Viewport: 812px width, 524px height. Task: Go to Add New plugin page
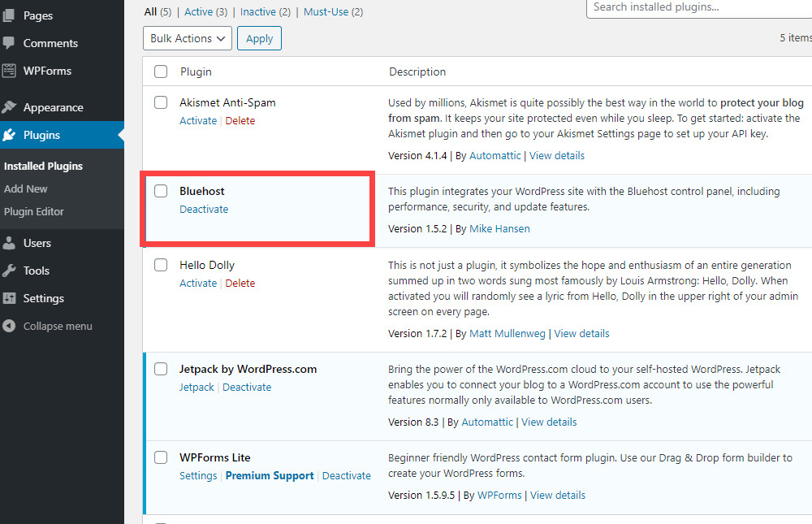[25, 188]
